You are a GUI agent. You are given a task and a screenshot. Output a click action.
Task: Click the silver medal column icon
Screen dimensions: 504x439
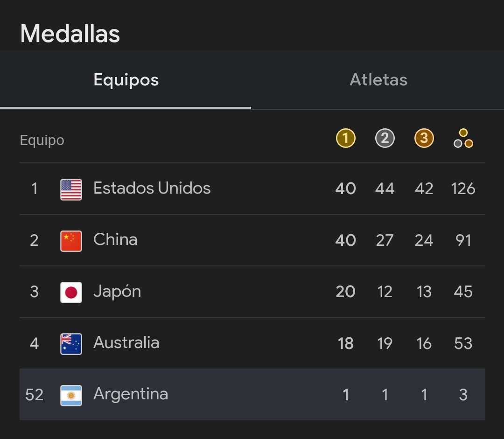point(385,138)
